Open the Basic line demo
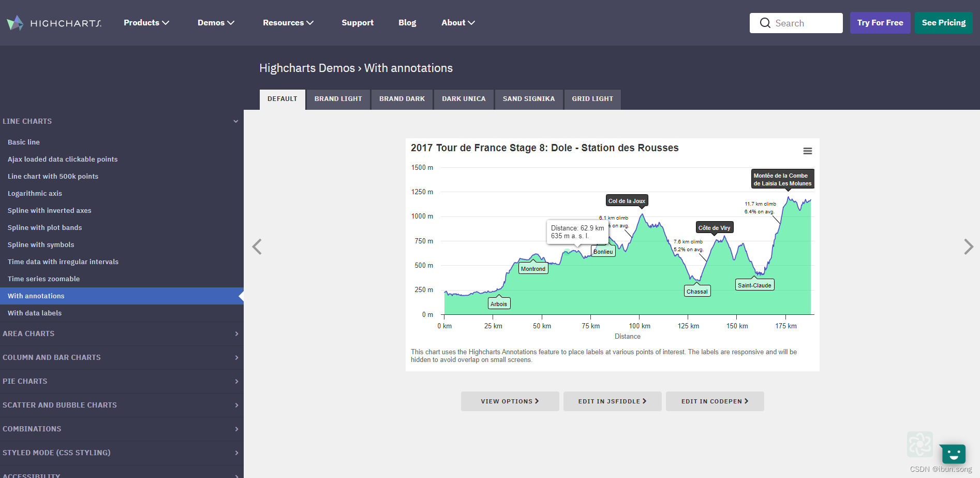 pos(24,142)
